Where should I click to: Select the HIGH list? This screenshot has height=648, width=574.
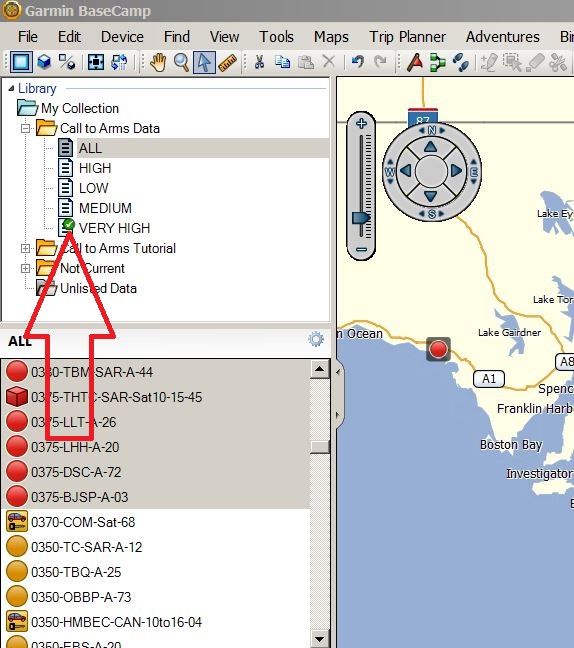tap(95, 168)
